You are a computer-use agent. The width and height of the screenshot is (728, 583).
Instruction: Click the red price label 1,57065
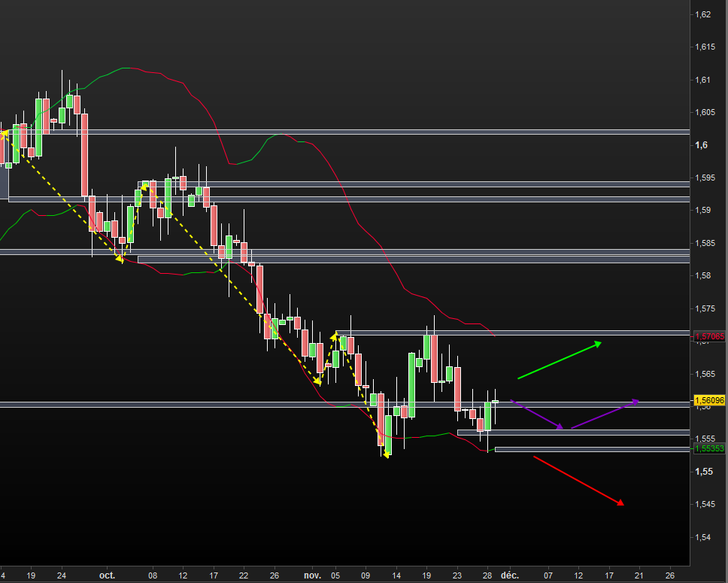point(709,336)
